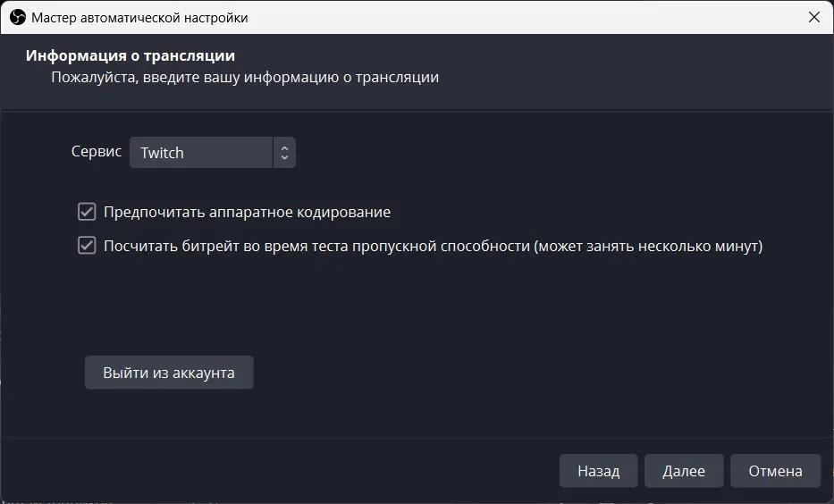
Task: Uncheck Предпочитать аппаратное кодирование checkbox
Action: 87,212
